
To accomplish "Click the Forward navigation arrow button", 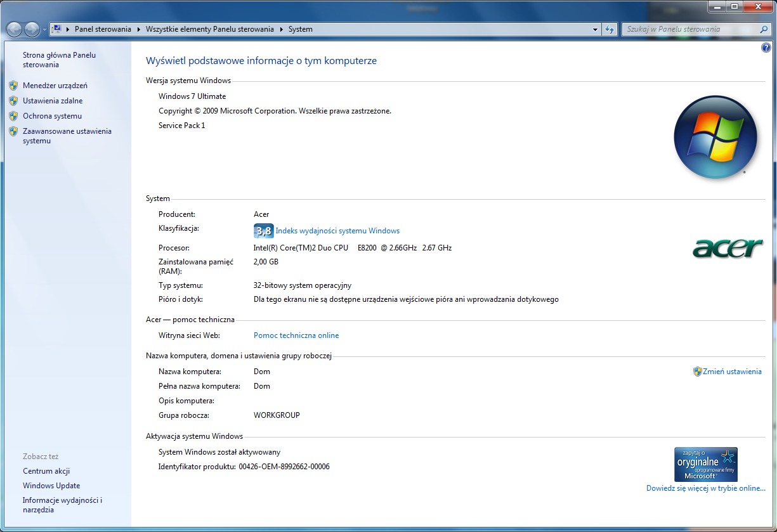I will pos(32,29).
